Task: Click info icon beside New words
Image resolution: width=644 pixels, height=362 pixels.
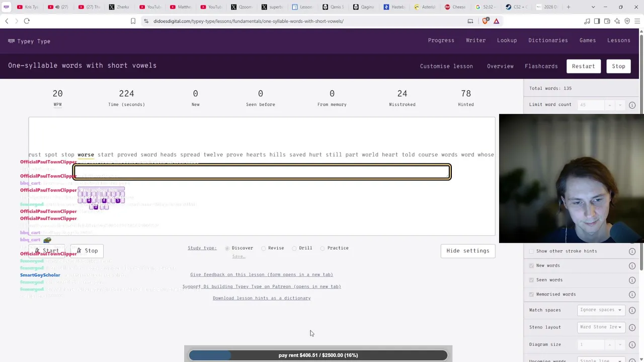Action: point(632,265)
